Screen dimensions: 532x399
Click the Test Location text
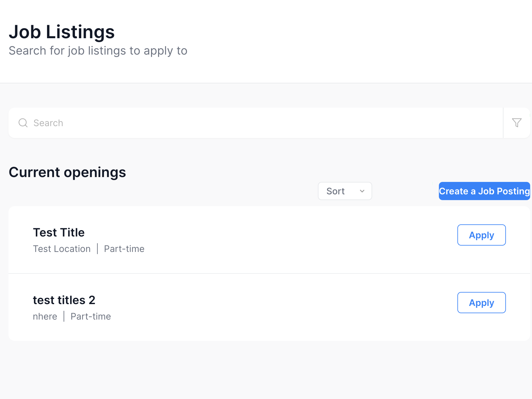62,249
